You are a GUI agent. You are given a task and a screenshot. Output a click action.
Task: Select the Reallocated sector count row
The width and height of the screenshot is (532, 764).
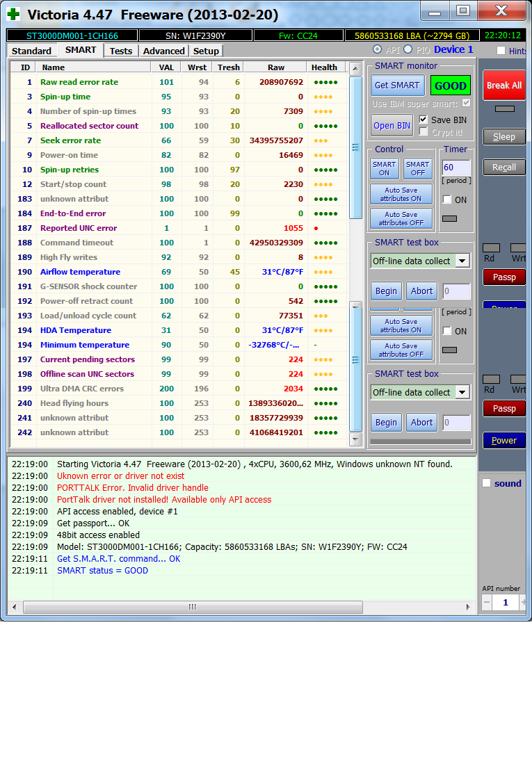pos(179,126)
